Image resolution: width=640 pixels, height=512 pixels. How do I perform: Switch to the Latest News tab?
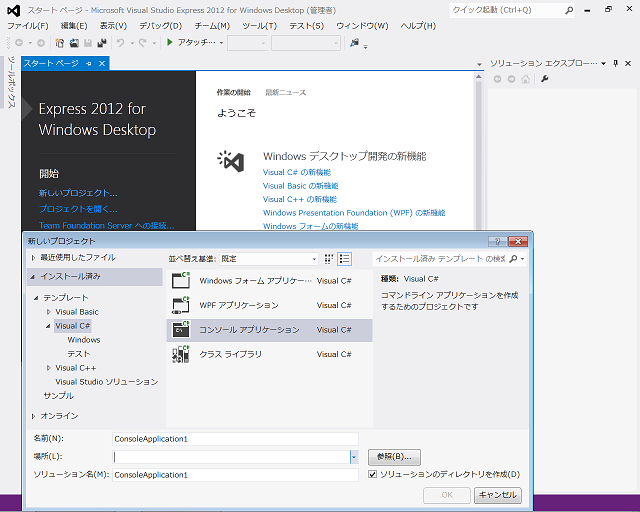point(285,93)
